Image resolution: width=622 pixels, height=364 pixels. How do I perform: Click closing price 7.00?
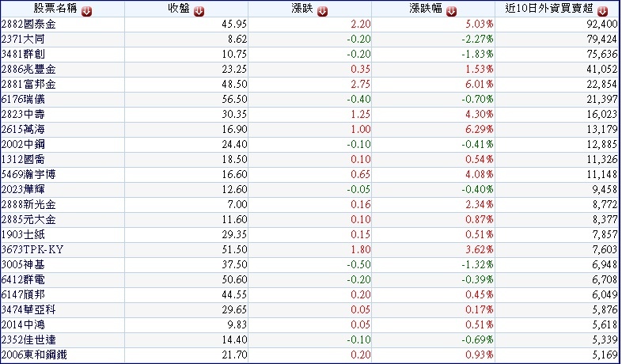click(237, 205)
